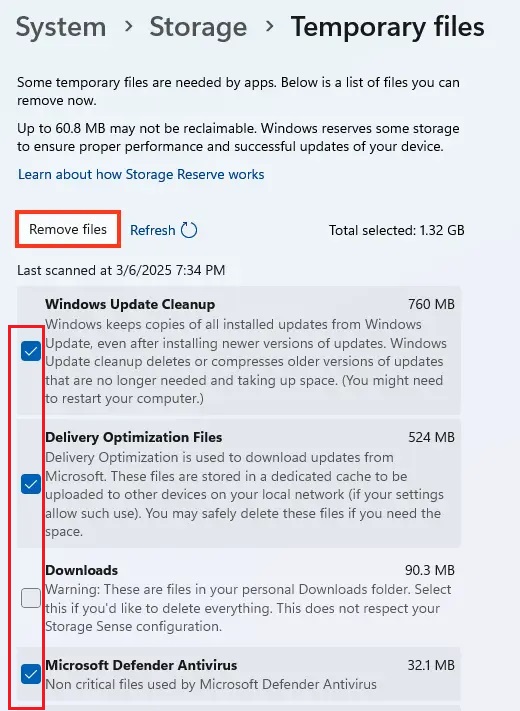The height and width of the screenshot is (711, 520).
Task: Go back to the System breadcrumb
Action: click(x=61, y=27)
